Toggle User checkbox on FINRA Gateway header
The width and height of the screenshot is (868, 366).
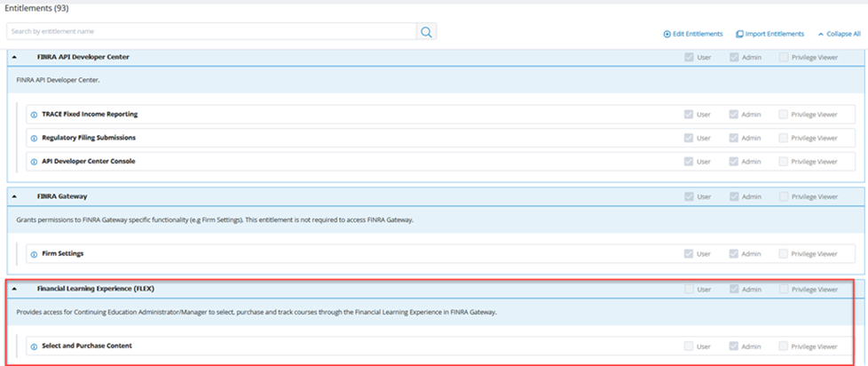[689, 196]
